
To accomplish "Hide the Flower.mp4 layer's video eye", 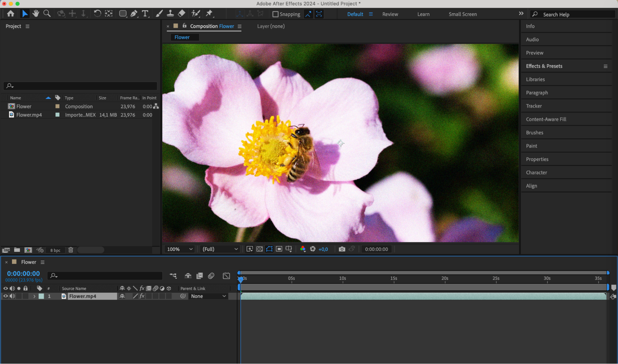I will tap(5, 296).
